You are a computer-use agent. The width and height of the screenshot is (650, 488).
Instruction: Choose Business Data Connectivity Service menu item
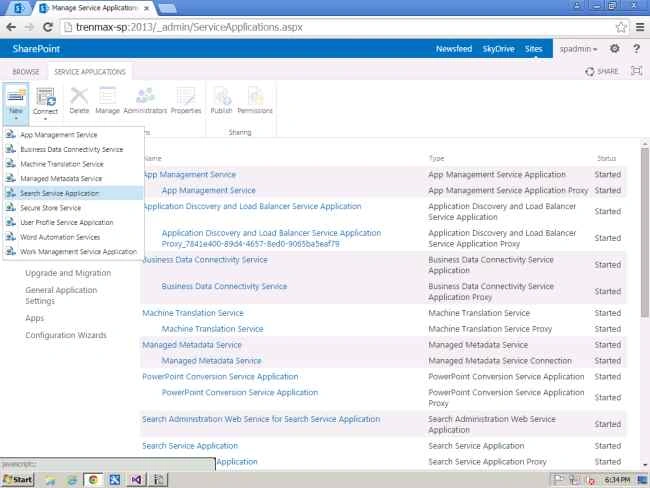(73, 149)
